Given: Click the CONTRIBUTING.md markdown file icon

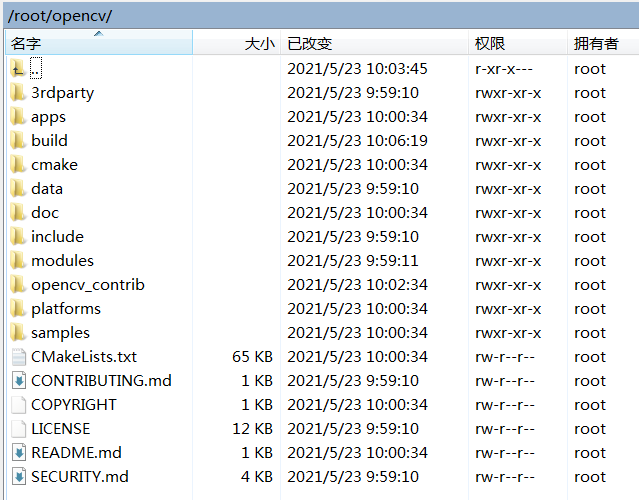Looking at the screenshot, I should [18, 381].
